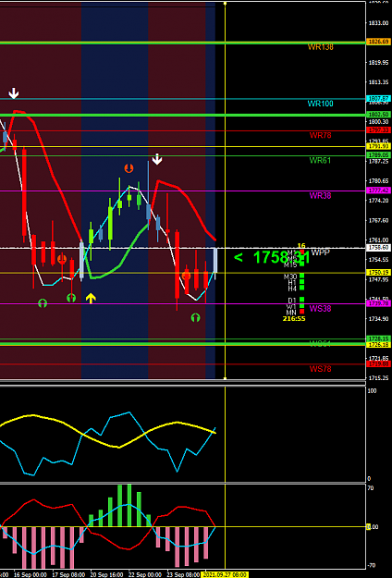Screen dimensions: 392x578
Task: Click the green 1802.50 price tag
Action: (x=377, y=115)
